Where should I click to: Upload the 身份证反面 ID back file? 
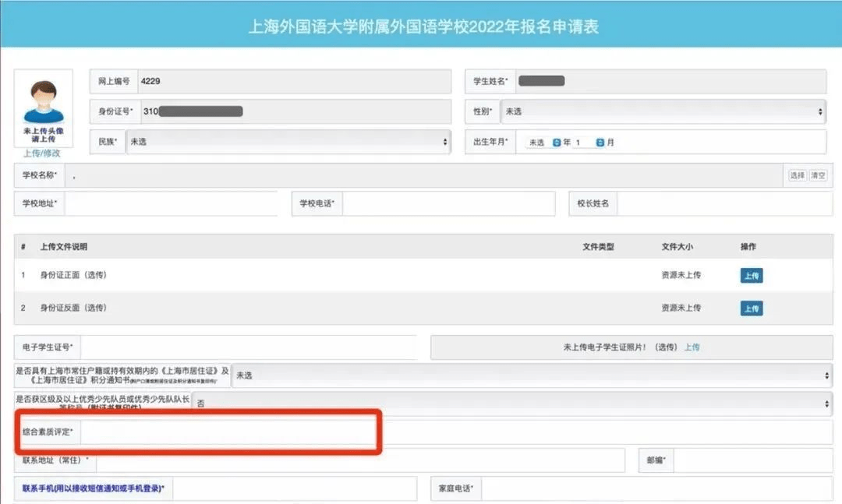point(751,308)
